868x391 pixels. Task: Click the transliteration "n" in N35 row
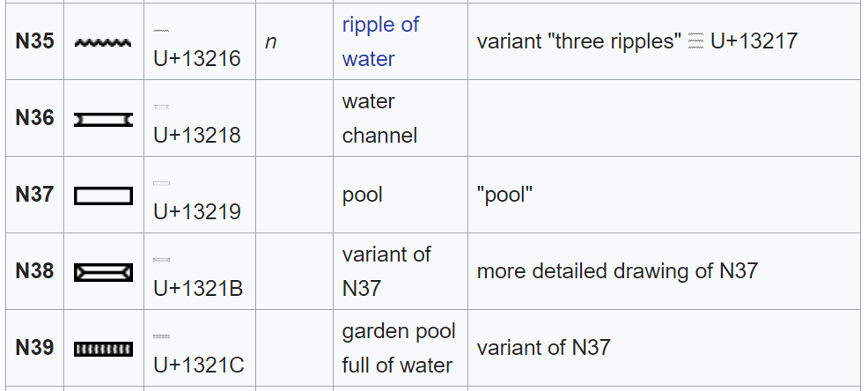tap(270, 41)
